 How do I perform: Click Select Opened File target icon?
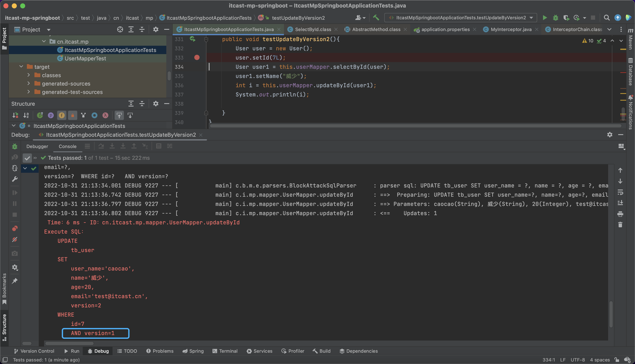tap(120, 30)
